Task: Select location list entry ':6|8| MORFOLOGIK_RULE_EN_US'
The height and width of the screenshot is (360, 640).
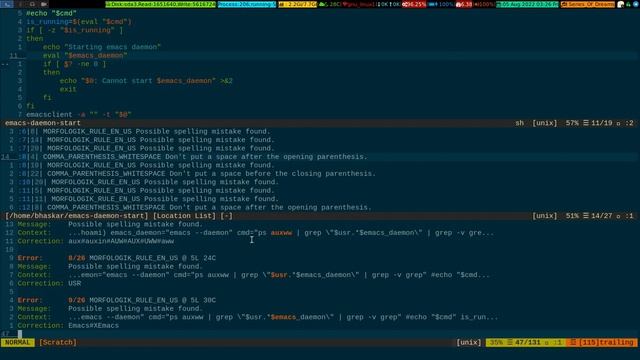Action: click(144, 131)
